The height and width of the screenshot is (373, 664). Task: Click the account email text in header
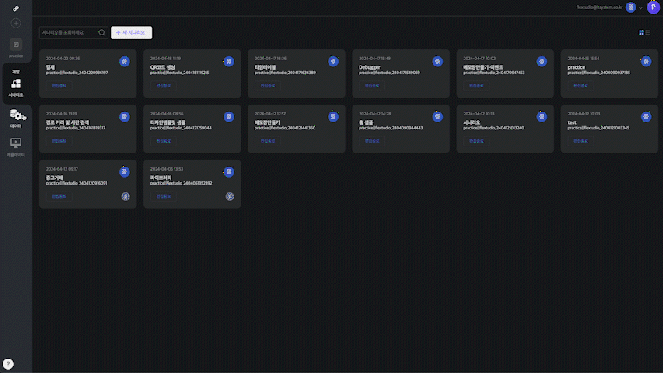pos(599,7)
